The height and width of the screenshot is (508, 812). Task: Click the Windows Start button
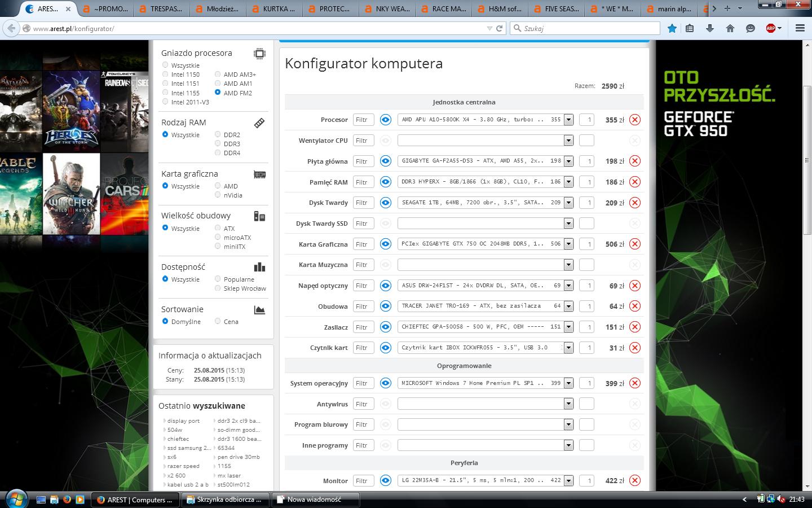coord(16,499)
